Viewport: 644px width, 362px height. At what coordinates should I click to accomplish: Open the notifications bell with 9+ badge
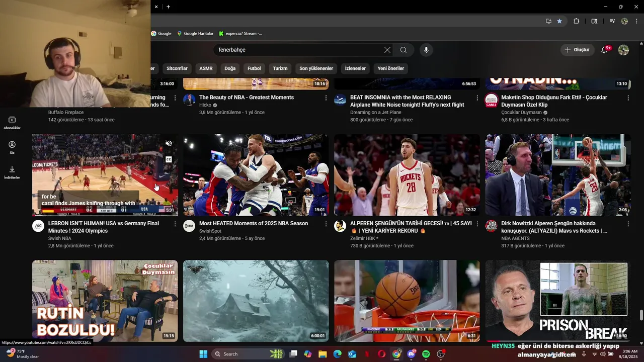point(605,50)
